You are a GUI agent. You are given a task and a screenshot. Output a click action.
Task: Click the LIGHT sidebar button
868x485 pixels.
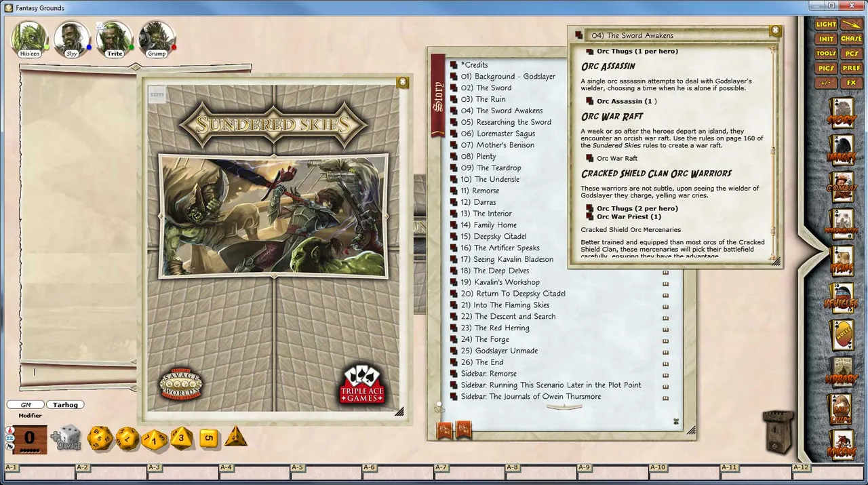click(x=826, y=24)
